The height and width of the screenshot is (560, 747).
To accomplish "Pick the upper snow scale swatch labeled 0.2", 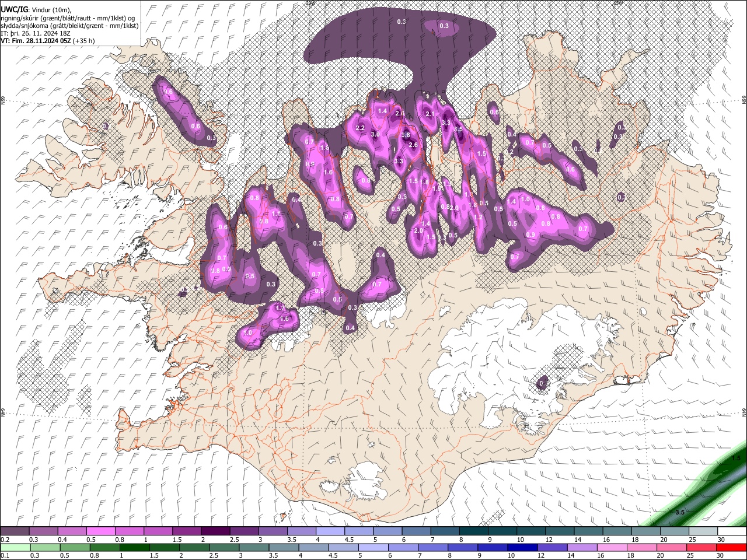I will [15, 531].
